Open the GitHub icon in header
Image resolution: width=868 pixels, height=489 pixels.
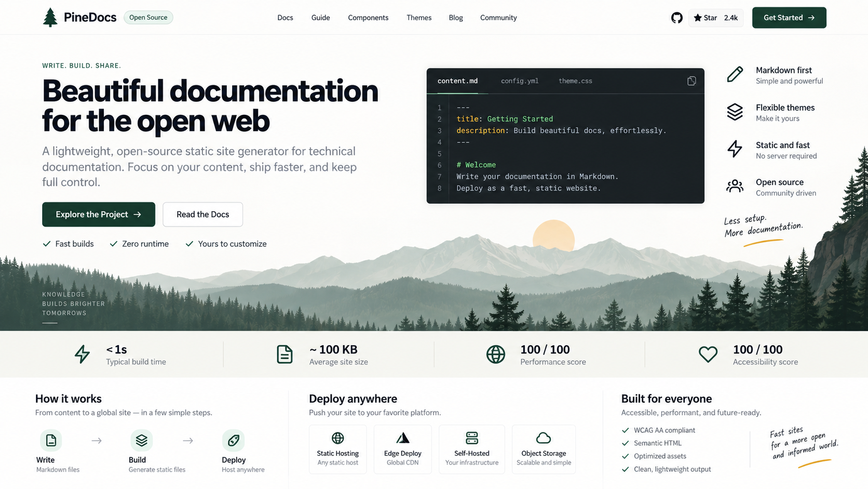click(x=676, y=18)
